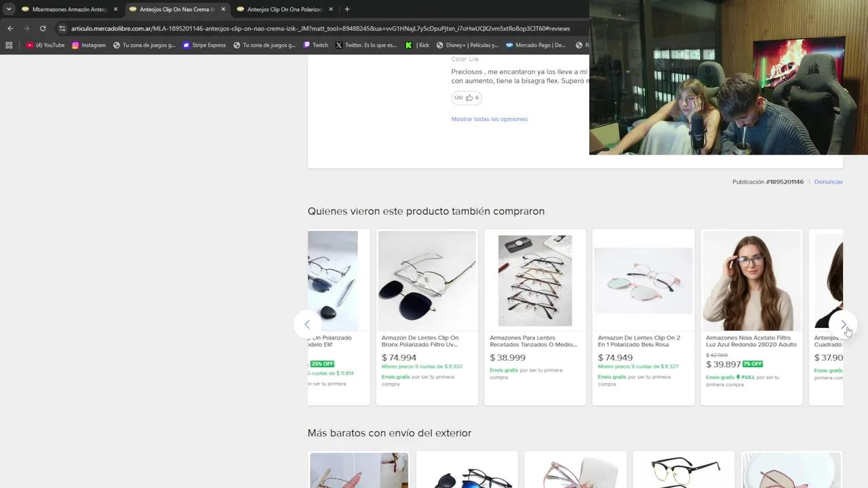The height and width of the screenshot is (488, 868).
Task: Click the pink Belu Rosa glasses photo
Action: click(x=644, y=281)
